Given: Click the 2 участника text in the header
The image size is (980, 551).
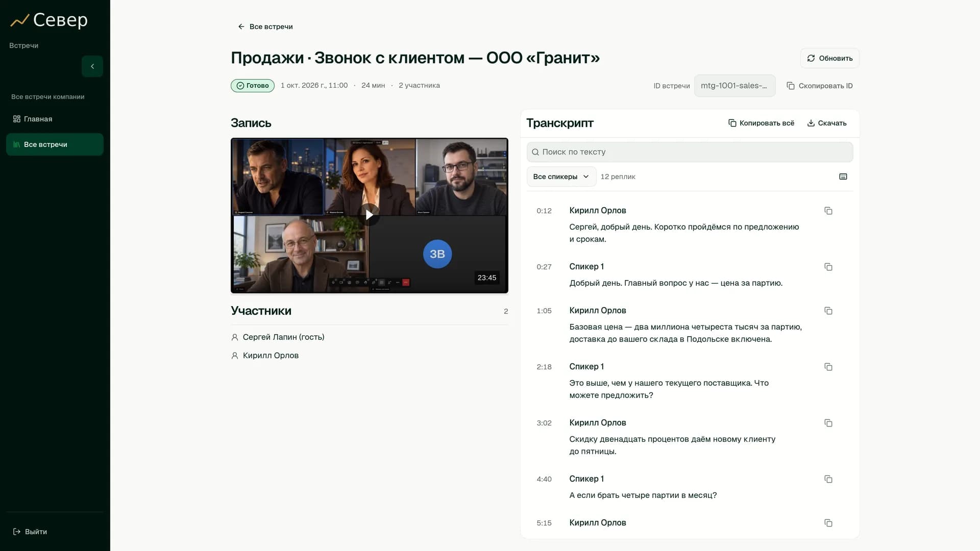Looking at the screenshot, I should point(419,85).
